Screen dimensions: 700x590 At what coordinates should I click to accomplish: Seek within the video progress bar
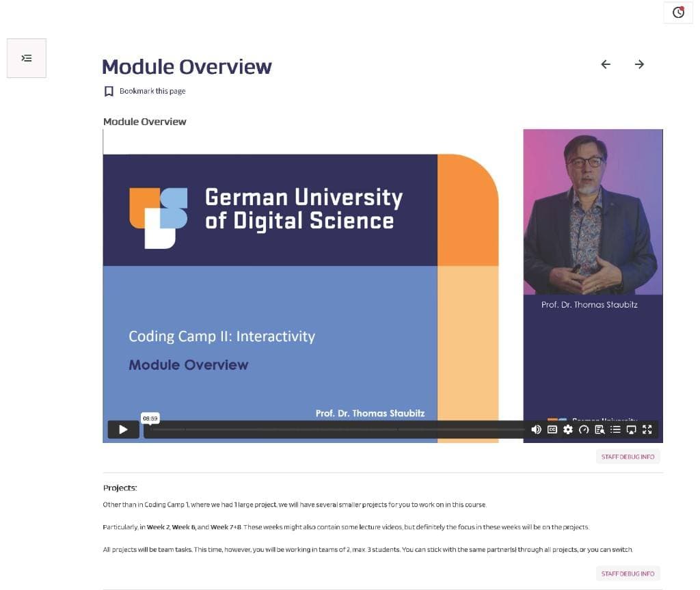[335, 429]
